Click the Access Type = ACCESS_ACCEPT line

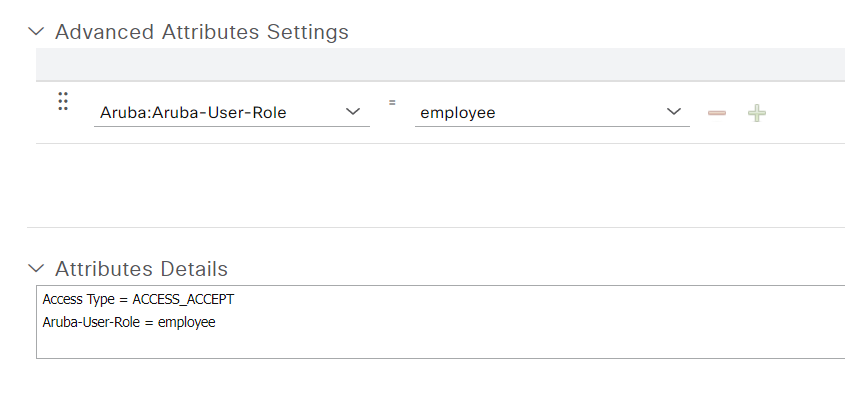click(138, 300)
